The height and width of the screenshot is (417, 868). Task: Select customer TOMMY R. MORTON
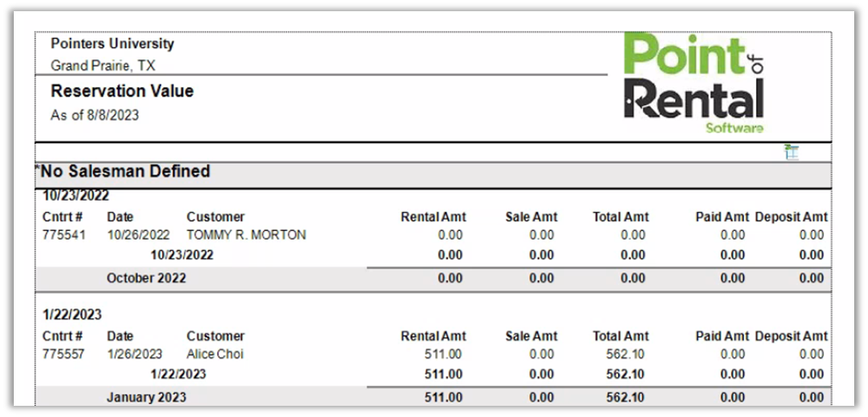point(246,234)
